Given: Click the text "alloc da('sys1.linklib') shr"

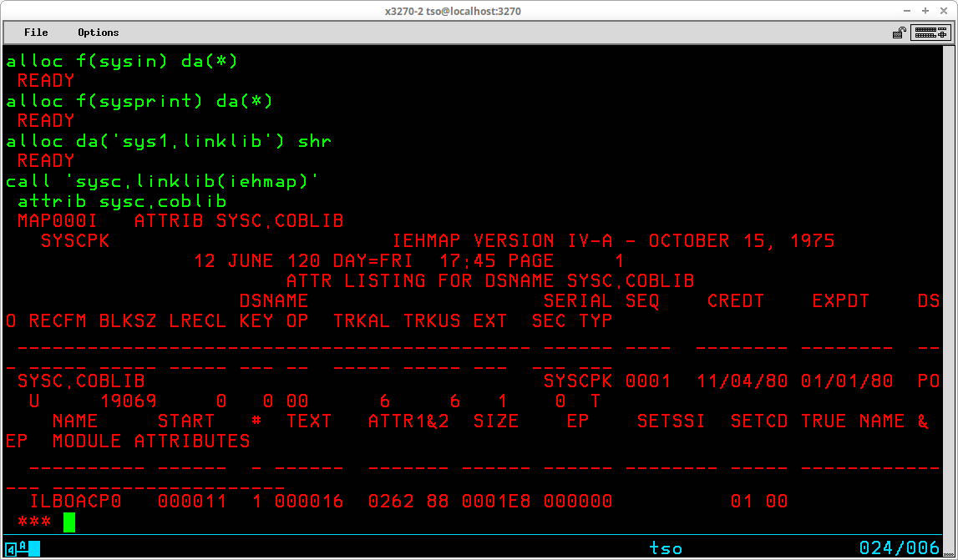Looking at the screenshot, I should coord(169,142).
